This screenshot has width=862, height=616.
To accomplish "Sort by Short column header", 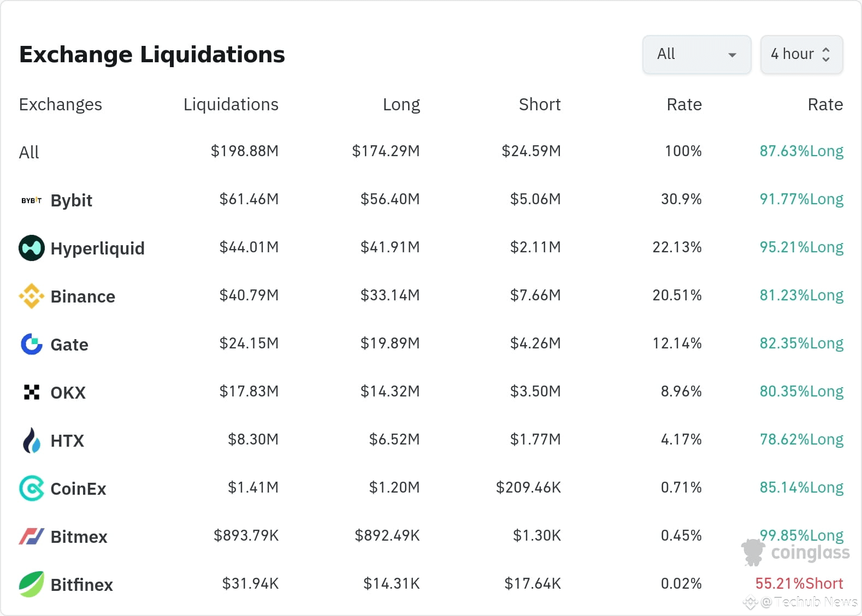I will pyautogui.click(x=539, y=104).
